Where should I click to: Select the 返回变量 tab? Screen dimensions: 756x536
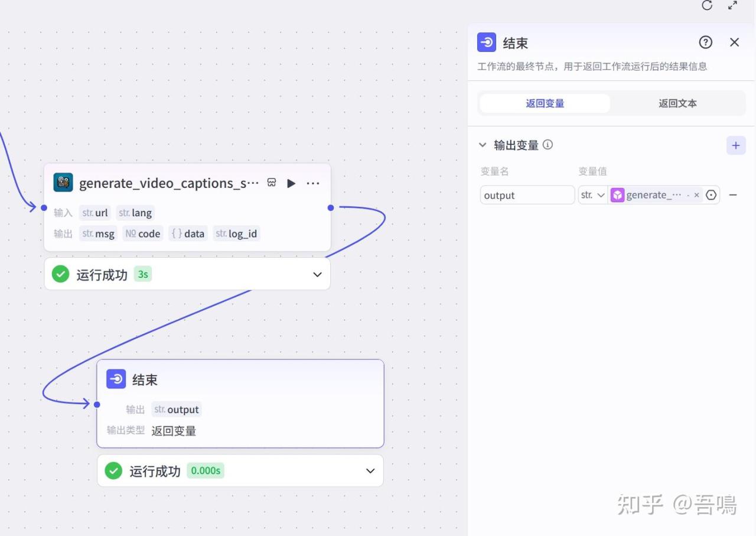pyautogui.click(x=545, y=103)
